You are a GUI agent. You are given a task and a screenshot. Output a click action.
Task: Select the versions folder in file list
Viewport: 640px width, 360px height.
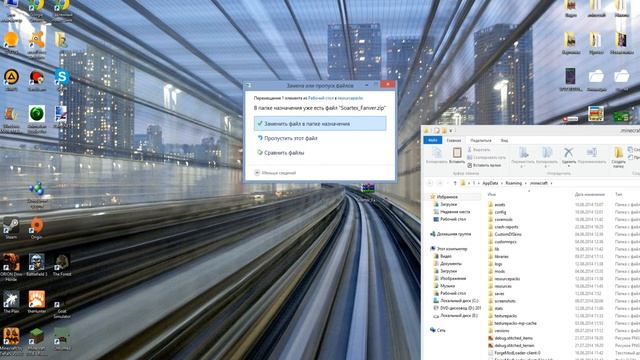click(502, 331)
